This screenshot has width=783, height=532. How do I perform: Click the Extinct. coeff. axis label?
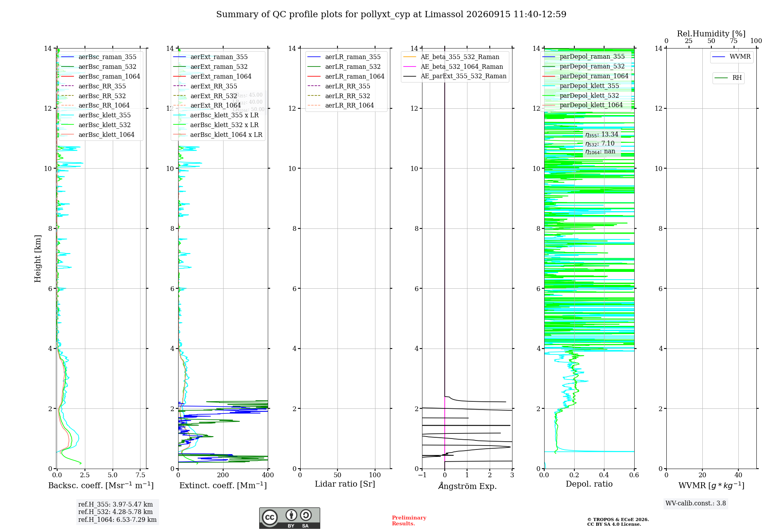[x=223, y=485]
